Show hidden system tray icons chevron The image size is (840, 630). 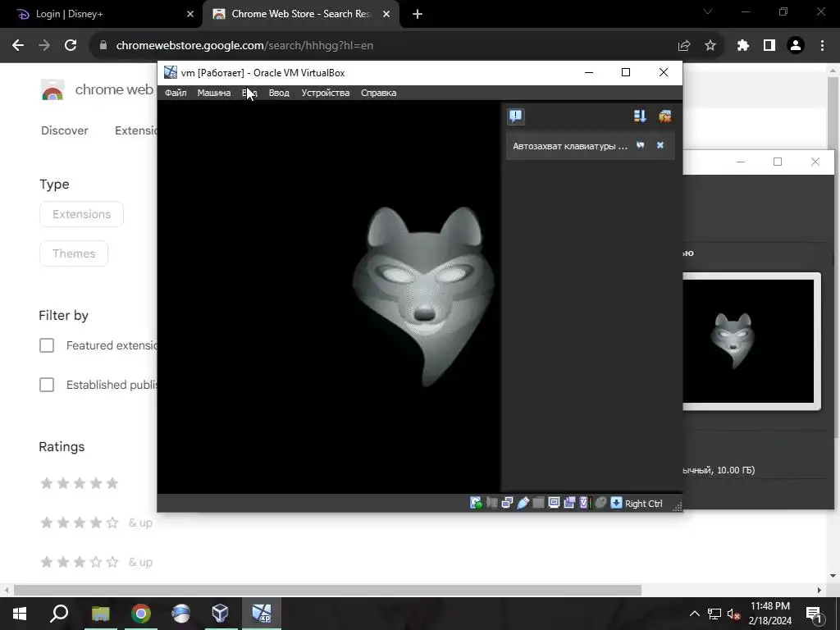[x=694, y=614]
